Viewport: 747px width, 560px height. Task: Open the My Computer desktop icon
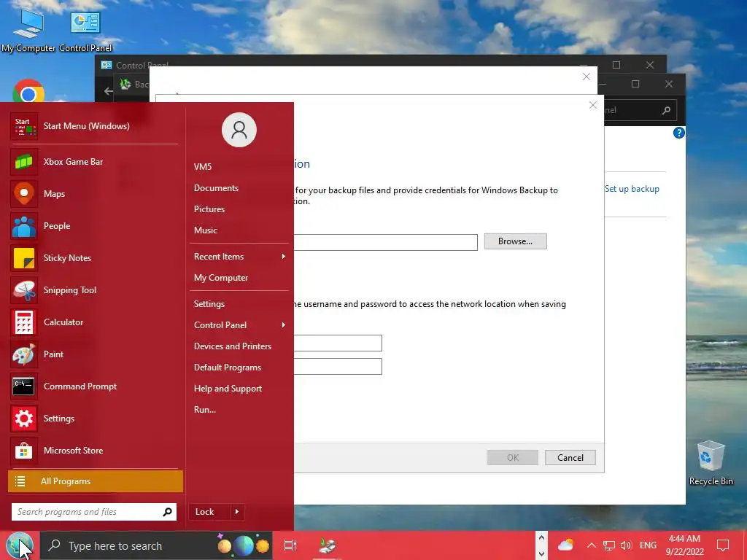pyautogui.click(x=28, y=30)
